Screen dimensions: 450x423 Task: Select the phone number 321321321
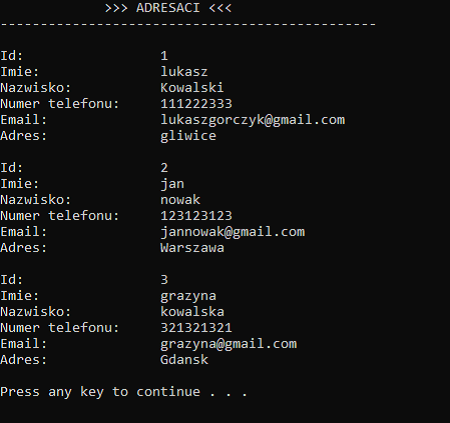(196, 328)
